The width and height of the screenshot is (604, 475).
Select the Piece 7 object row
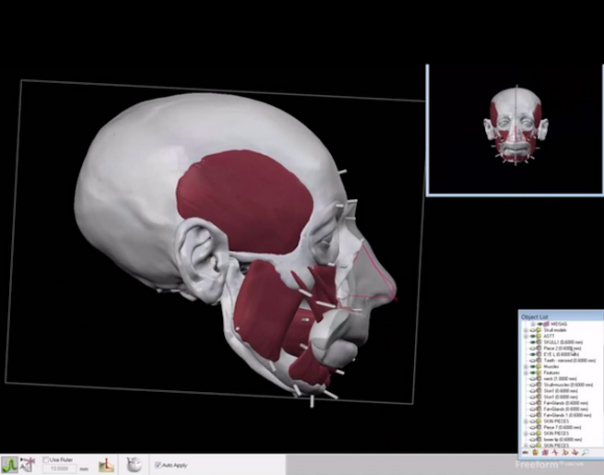(x=562, y=427)
